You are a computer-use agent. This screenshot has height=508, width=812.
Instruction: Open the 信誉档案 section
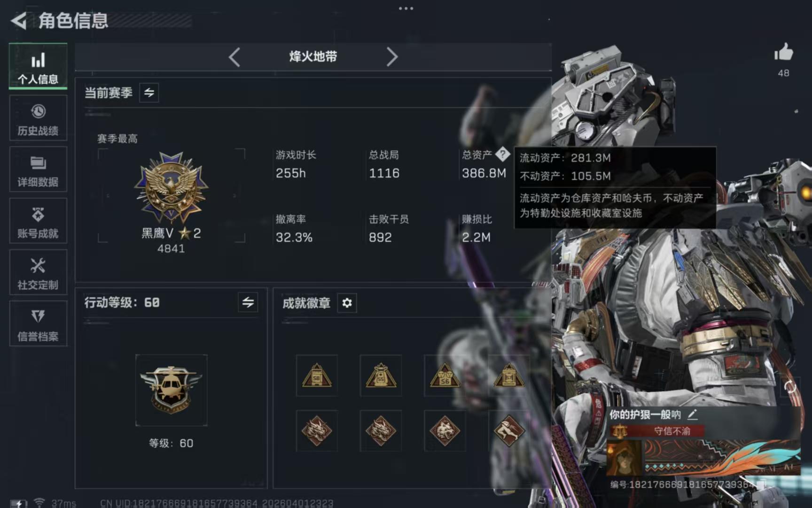[x=38, y=324]
